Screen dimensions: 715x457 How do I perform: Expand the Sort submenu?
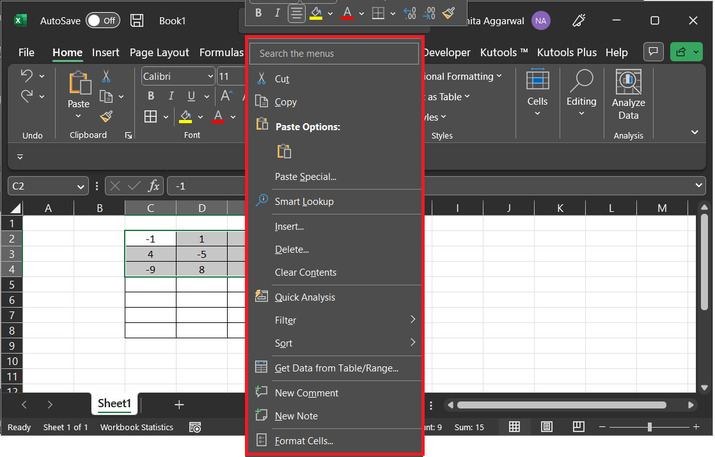334,343
